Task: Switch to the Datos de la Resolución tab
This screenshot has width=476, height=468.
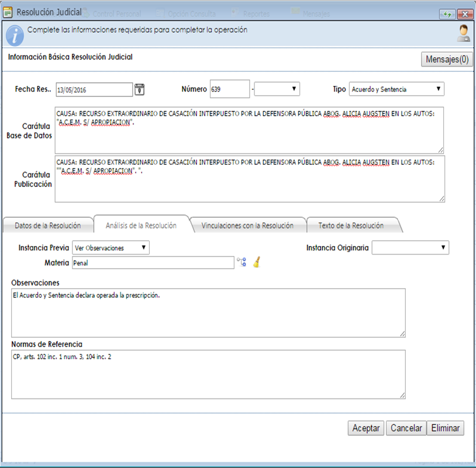Action: [48, 226]
